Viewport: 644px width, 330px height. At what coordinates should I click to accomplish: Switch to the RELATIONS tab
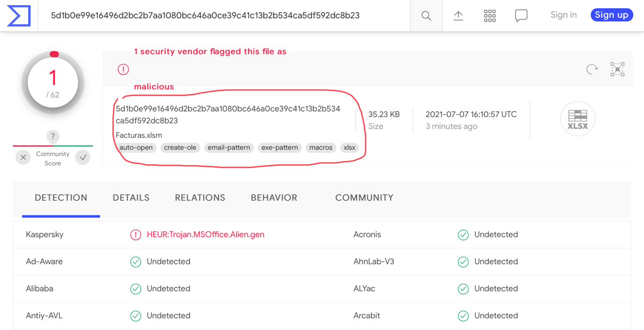point(200,198)
